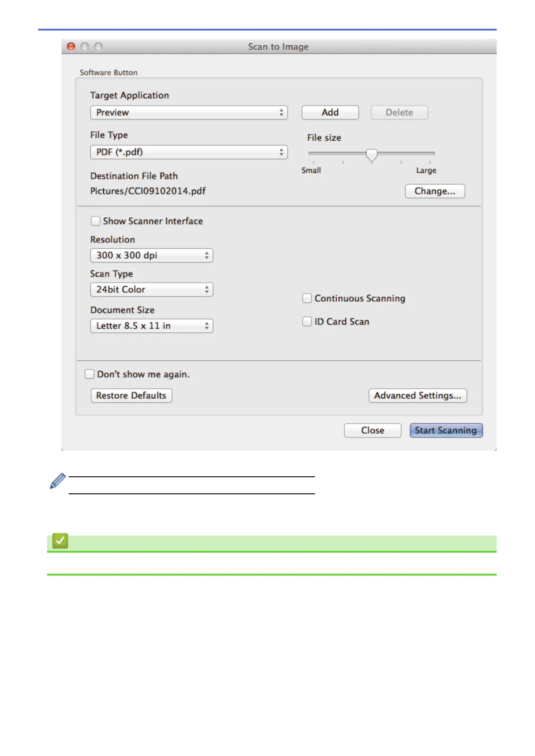535x756 pixels.
Task: Check Don't show me again
Action: click(89, 374)
